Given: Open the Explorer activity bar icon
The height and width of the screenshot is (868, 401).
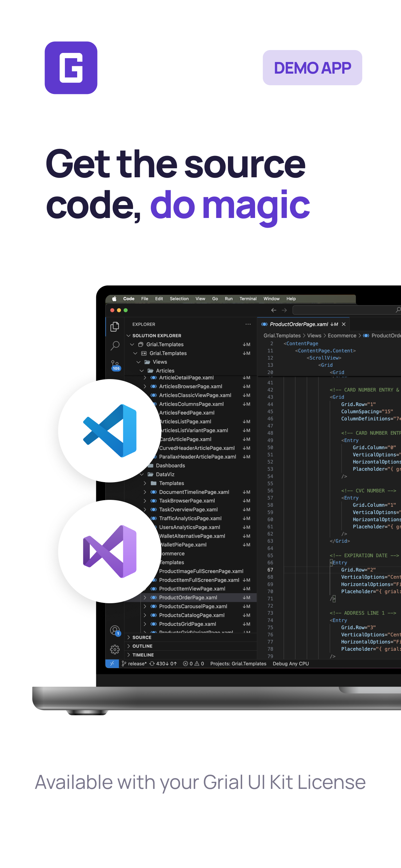Looking at the screenshot, I should [x=115, y=326].
